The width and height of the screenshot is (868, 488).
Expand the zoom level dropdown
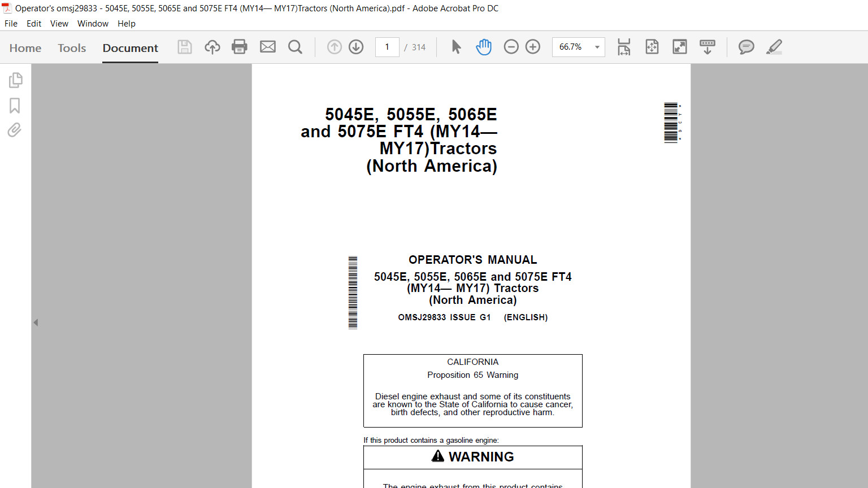pos(597,47)
